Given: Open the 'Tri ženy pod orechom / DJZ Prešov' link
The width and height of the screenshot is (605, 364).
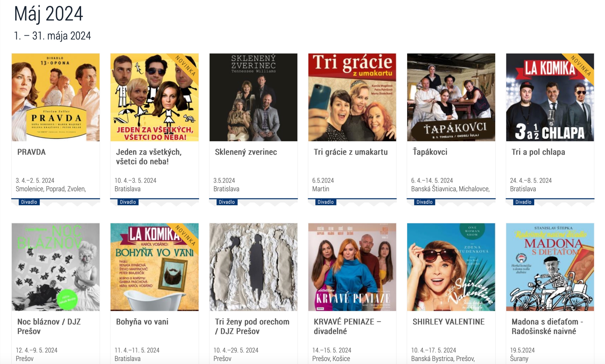Looking at the screenshot, I should click(252, 327).
